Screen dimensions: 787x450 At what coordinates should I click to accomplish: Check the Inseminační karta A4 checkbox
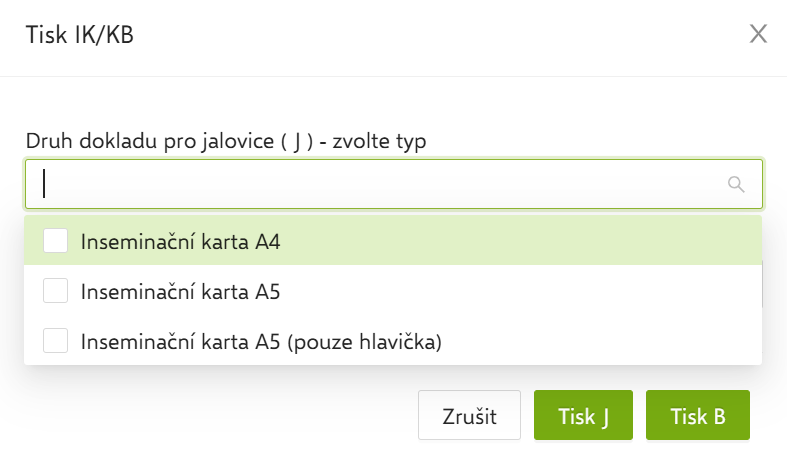[x=56, y=240]
